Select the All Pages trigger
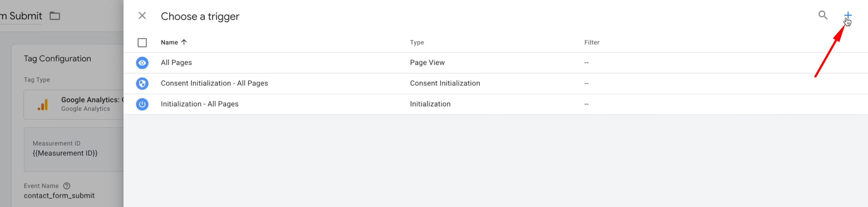 click(177, 63)
